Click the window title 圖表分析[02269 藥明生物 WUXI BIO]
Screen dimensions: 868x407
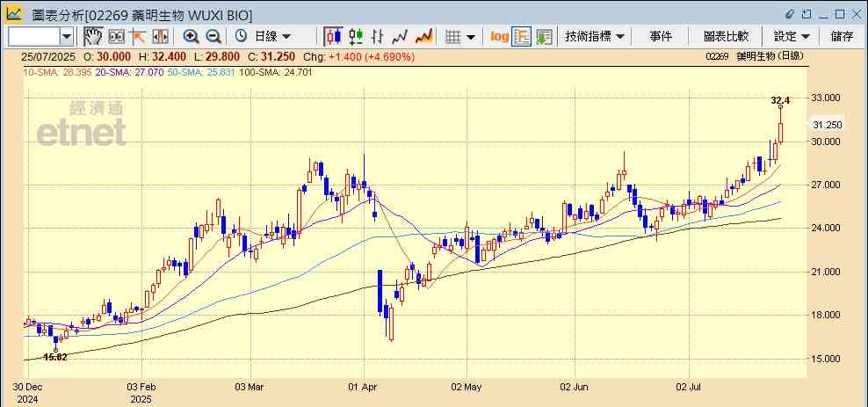(x=141, y=16)
